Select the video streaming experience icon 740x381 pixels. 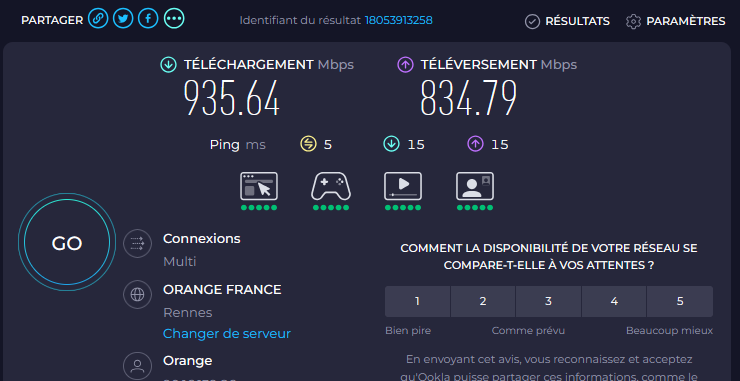(403, 186)
